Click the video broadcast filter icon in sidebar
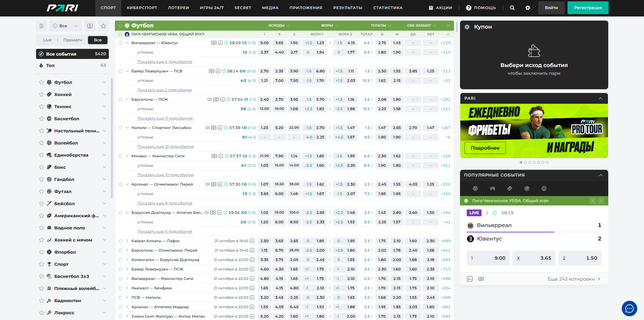Viewport: 644px width, 320px height. pyautogui.click(x=90, y=26)
